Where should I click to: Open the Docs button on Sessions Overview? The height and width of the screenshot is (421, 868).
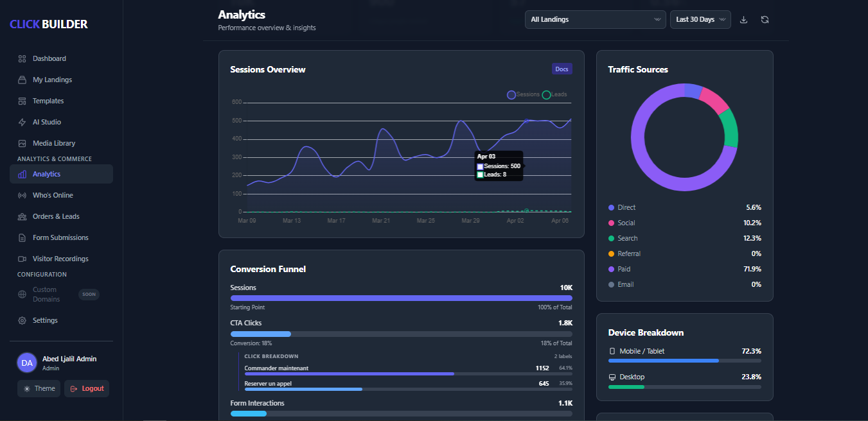coord(562,69)
